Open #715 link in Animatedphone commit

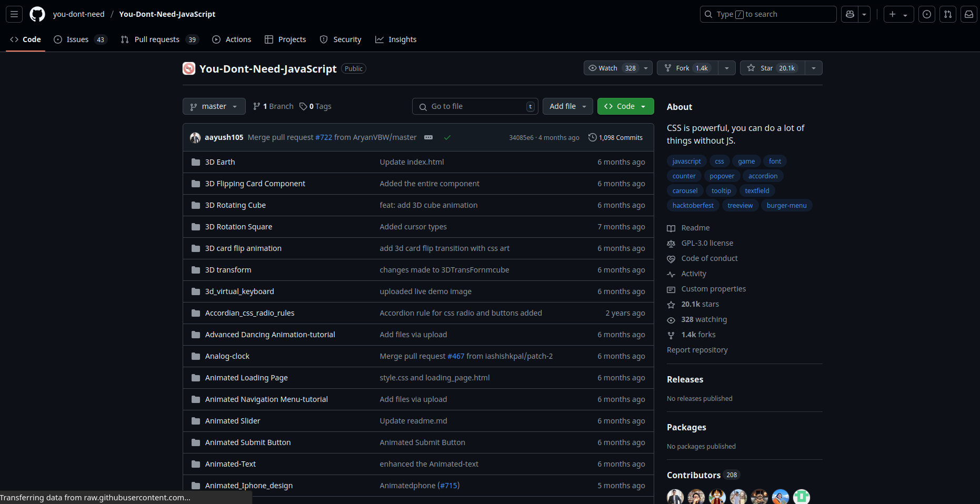click(449, 486)
